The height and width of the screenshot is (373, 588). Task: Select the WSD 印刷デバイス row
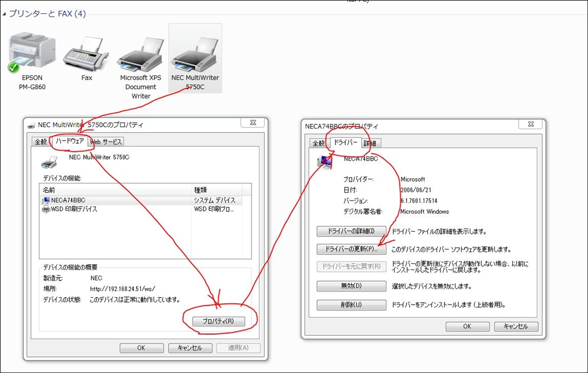coord(141,209)
